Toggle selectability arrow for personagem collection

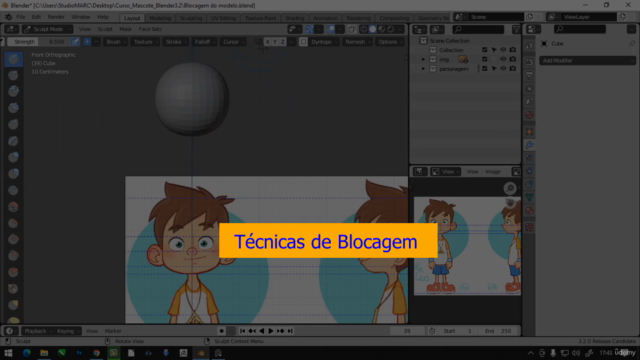tap(494, 69)
